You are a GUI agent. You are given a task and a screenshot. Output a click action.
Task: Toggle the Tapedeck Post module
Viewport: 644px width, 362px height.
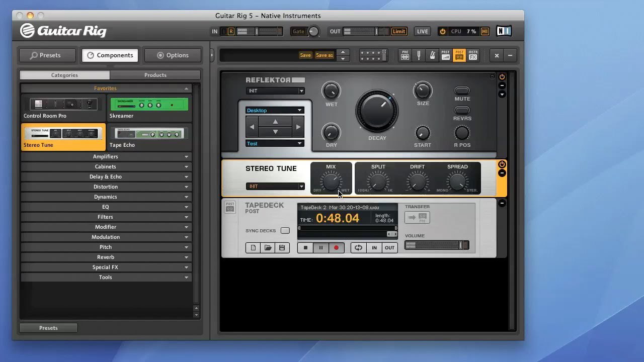click(459, 55)
